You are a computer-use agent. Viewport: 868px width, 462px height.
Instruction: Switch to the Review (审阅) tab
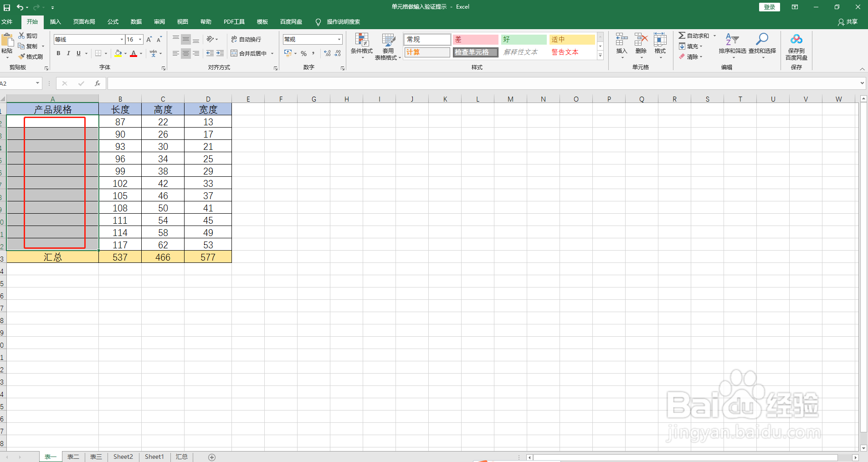[159, 22]
